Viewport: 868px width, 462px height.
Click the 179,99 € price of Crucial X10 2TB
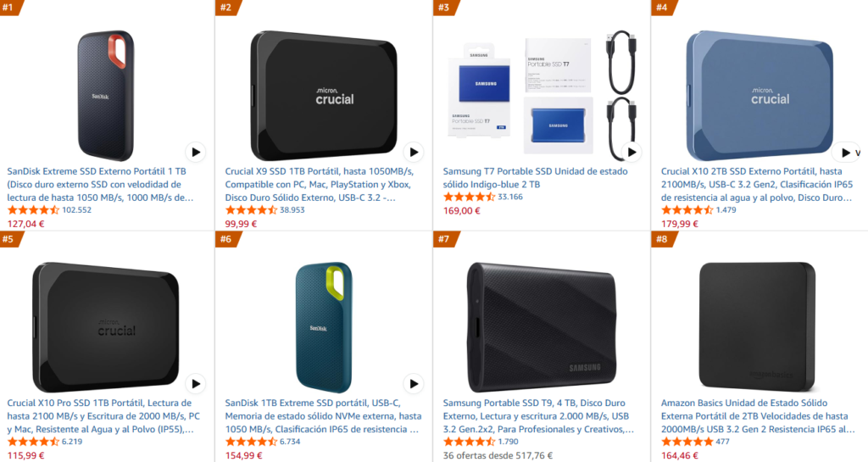click(680, 224)
